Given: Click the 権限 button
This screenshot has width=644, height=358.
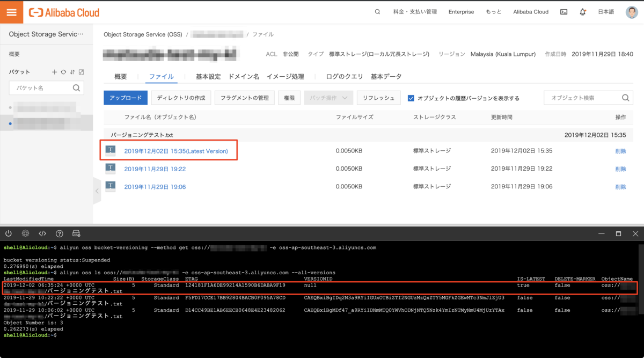Looking at the screenshot, I should click(289, 98).
